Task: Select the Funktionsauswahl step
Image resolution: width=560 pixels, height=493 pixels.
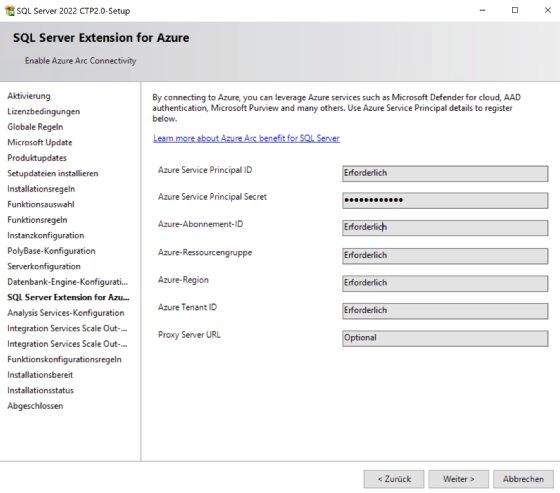Action: [x=41, y=204]
